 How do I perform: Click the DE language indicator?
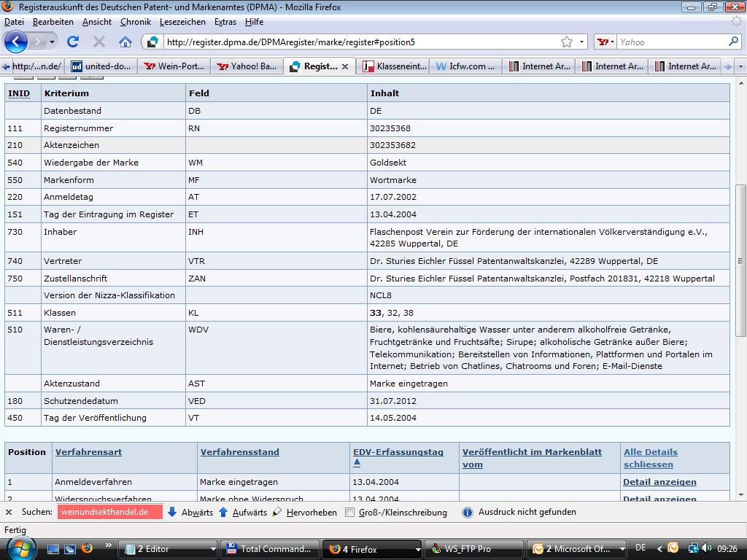[x=640, y=548]
